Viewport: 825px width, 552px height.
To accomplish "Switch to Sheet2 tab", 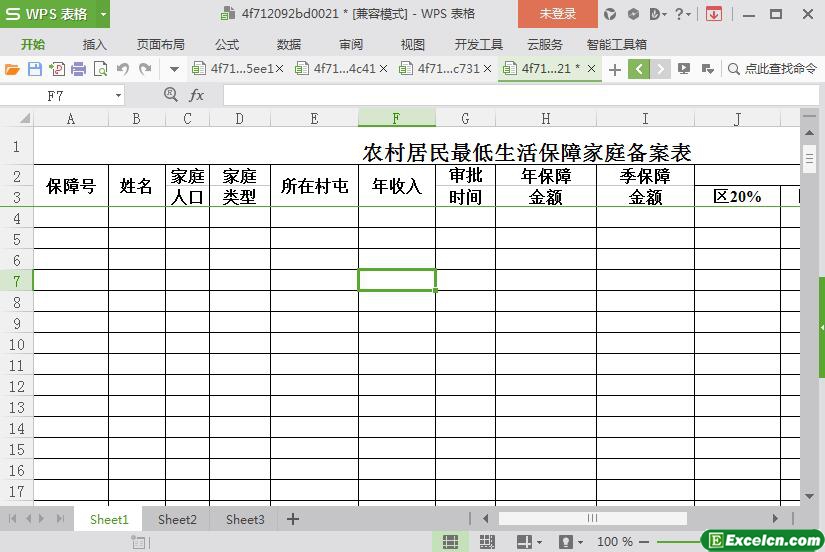I will pyautogui.click(x=177, y=519).
